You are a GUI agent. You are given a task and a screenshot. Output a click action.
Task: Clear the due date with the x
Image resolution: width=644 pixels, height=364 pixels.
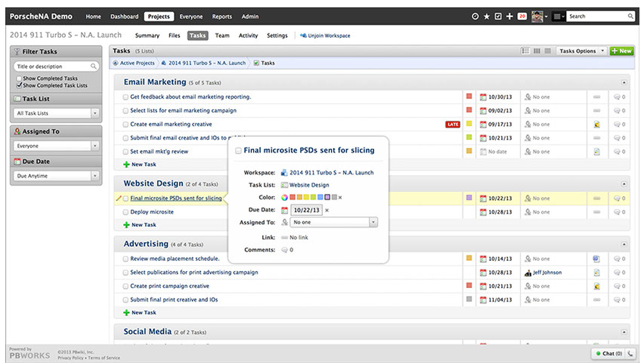[327, 211]
